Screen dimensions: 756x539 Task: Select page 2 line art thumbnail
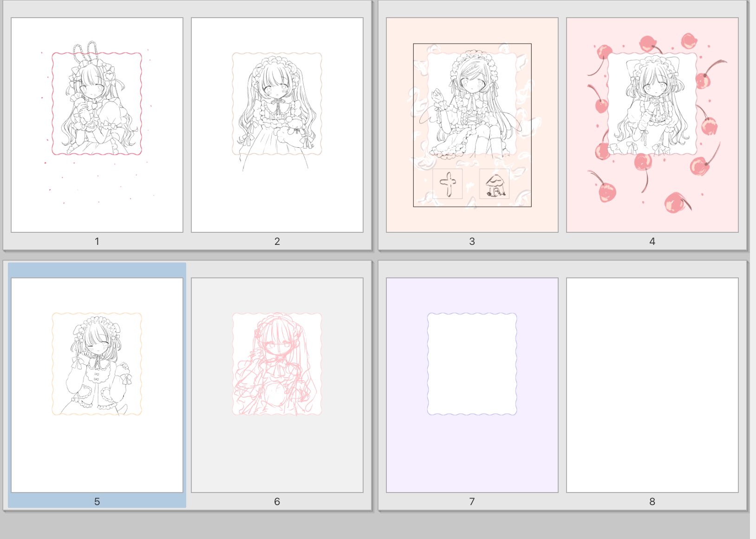tap(277, 125)
